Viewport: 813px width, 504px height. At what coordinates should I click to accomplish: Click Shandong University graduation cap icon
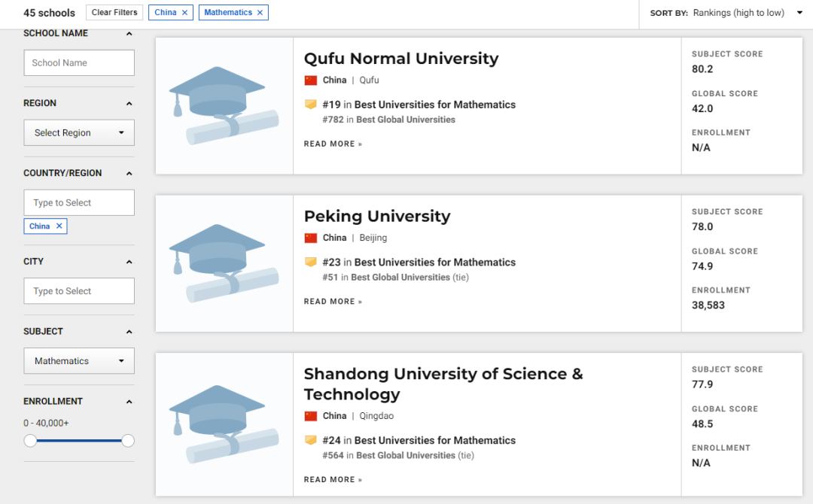point(224,424)
